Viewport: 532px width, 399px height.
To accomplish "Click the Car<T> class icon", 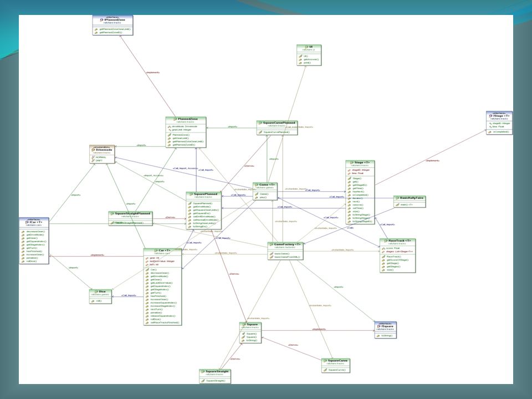I will (156, 250).
